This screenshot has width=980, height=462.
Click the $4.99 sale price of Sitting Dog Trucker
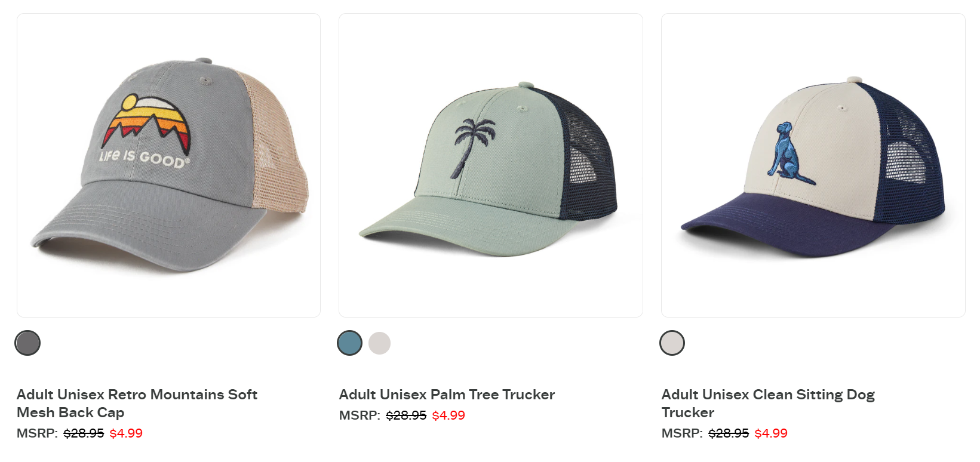pos(771,433)
